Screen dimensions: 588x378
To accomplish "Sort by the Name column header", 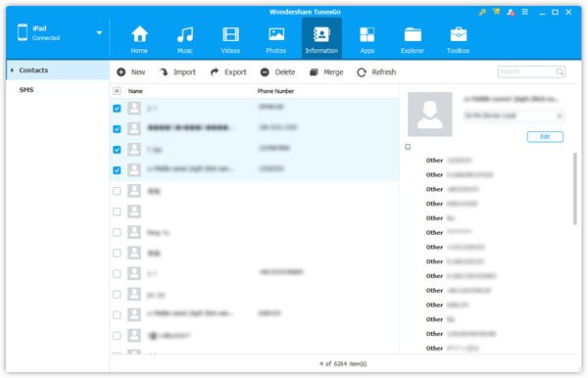I will click(135, 91).
